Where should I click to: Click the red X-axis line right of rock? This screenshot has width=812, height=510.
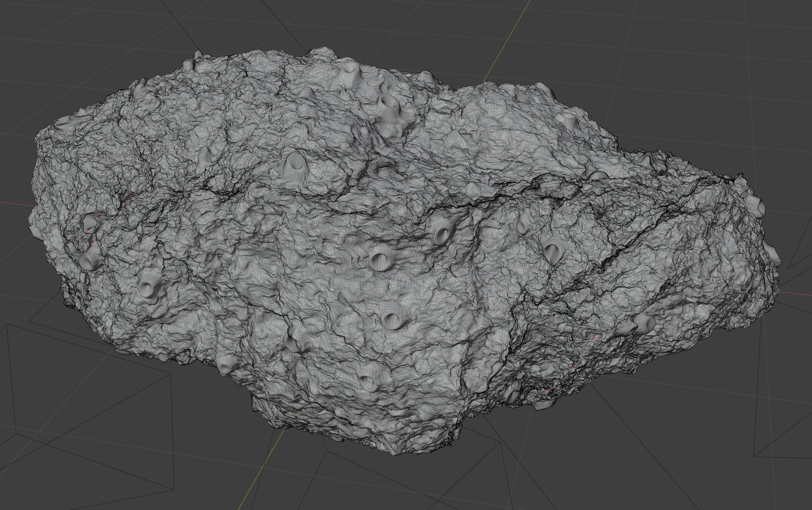coord(796,293)
